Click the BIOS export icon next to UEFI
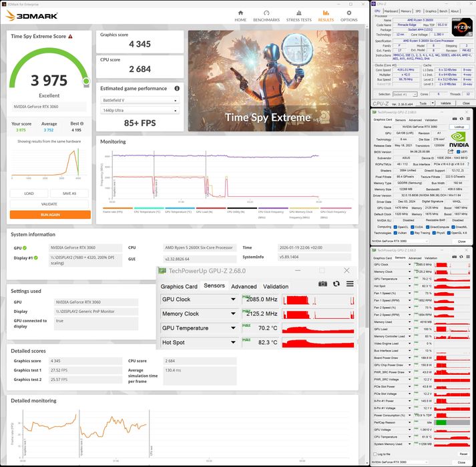The width and height of the screenshot is (476, 467). coord(451,151)
